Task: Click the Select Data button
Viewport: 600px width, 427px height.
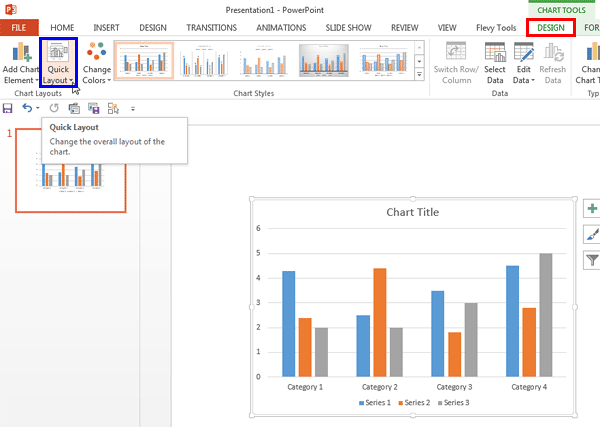Action: (495, 63)
